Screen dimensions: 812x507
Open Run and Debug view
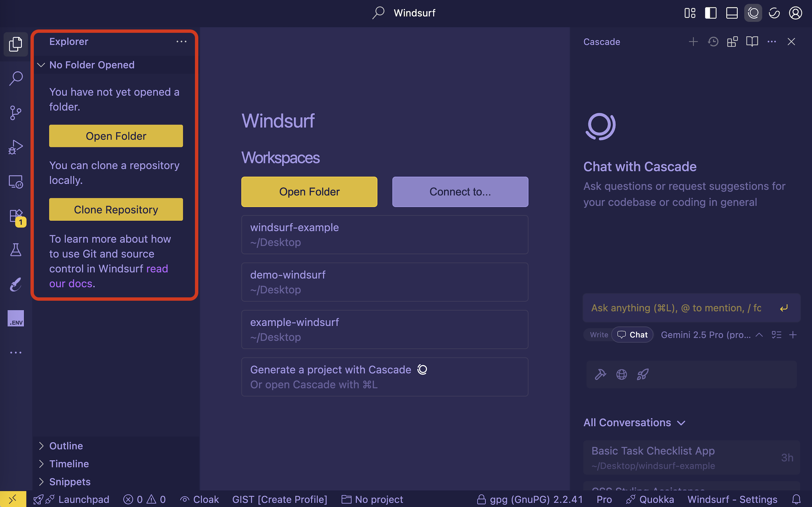[15, 147]
